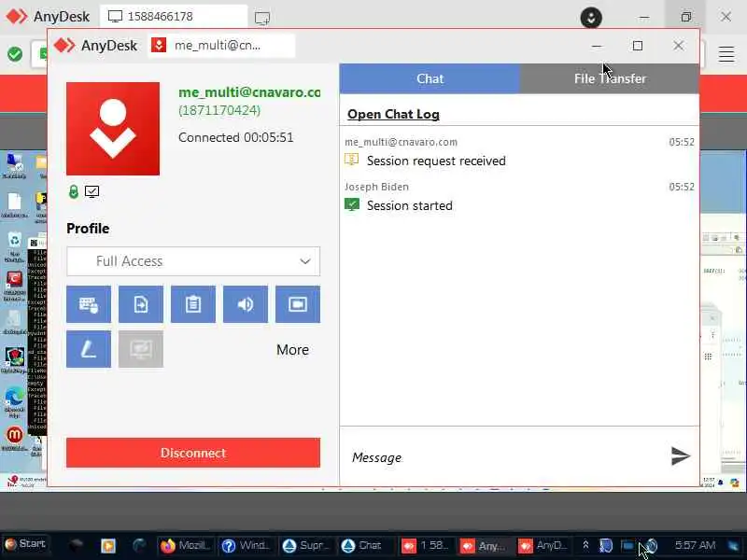The width and height of the screenshot is (747, 560).
Task: Open remote desktop Microsoft Edge icon
Action: click(x=14, y=402)
